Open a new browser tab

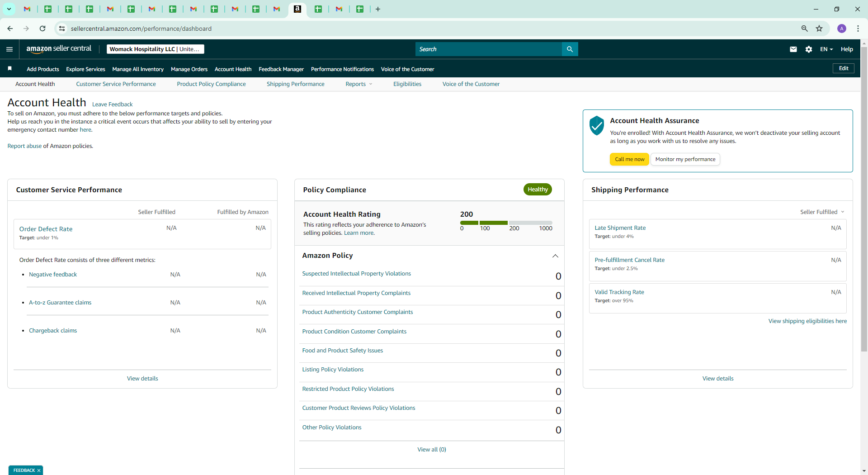coord(378,9)
